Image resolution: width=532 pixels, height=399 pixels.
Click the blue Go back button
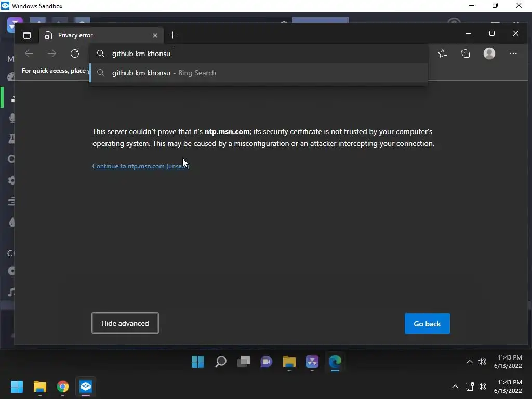click(427, 323)
